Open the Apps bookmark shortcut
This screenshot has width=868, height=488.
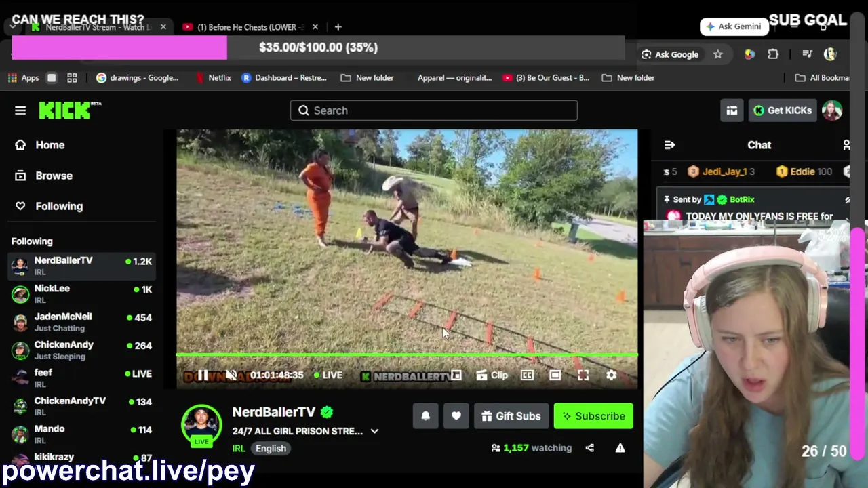click(x=24, y=78)
